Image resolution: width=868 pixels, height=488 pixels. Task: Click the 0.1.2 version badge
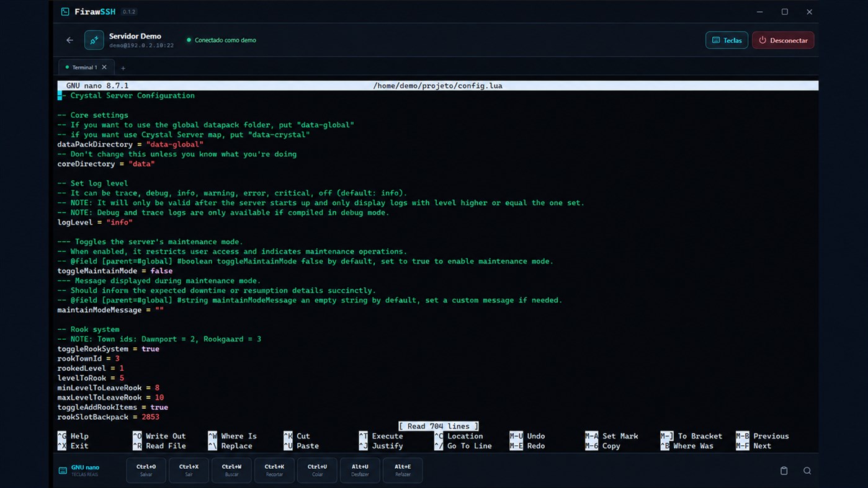129,12
